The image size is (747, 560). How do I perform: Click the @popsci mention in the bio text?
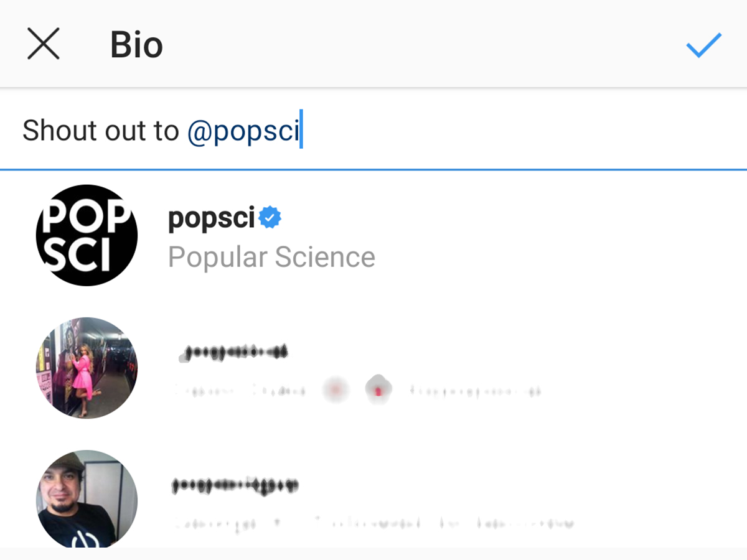[x=243, y=131]
